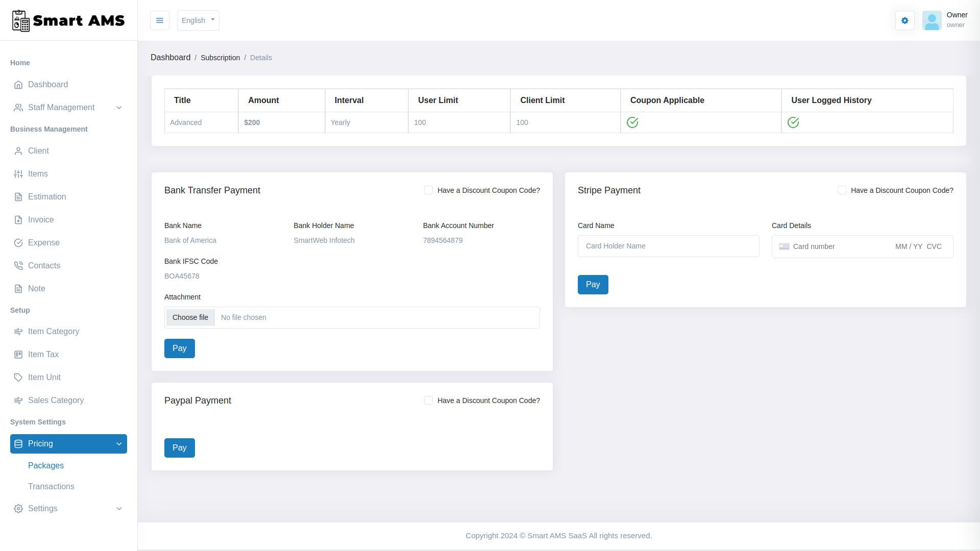This screenshot has width=980, height=551.
Task: Click the Stripe Payment Pay button
Action: click(593, 284)
